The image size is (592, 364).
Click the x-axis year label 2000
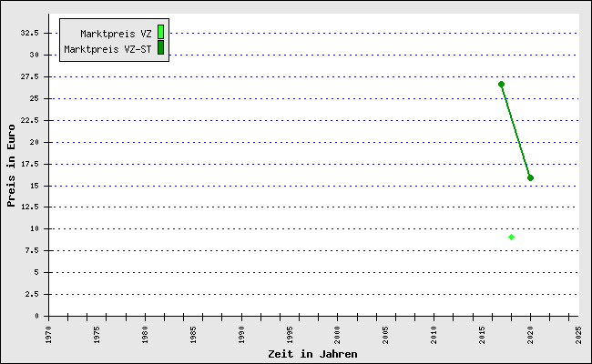coord(338,335)
